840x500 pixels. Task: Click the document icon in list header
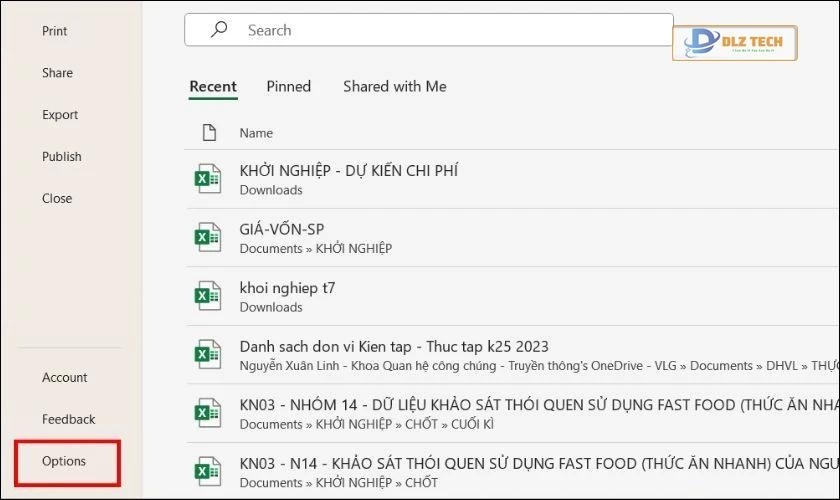[x=209, y=133]
